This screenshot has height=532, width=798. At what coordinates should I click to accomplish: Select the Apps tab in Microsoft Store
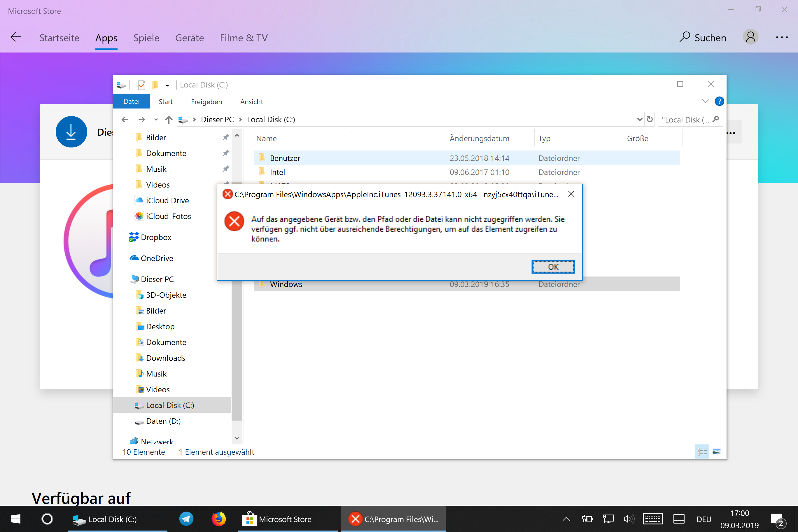coord(106,38)
